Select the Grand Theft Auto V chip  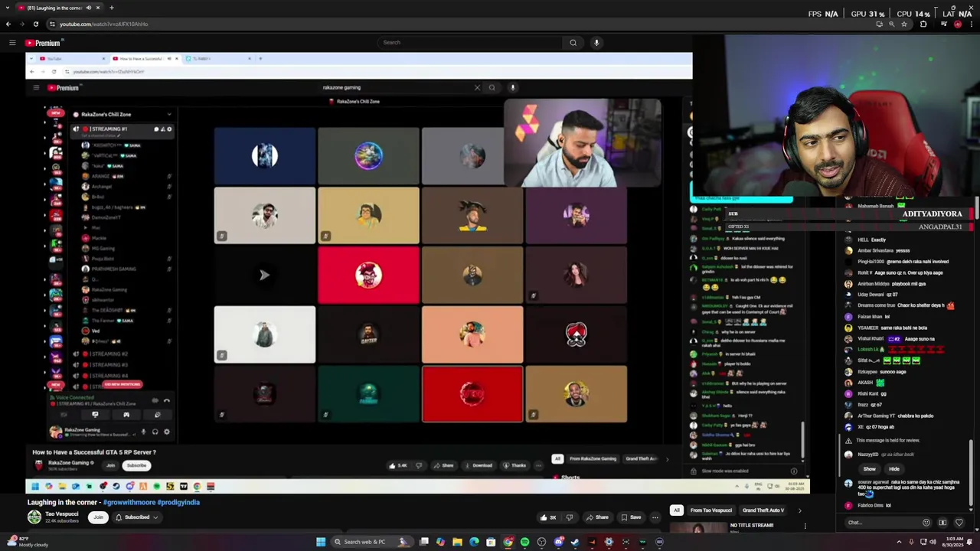pyautogui.click(x=763, y=510)
